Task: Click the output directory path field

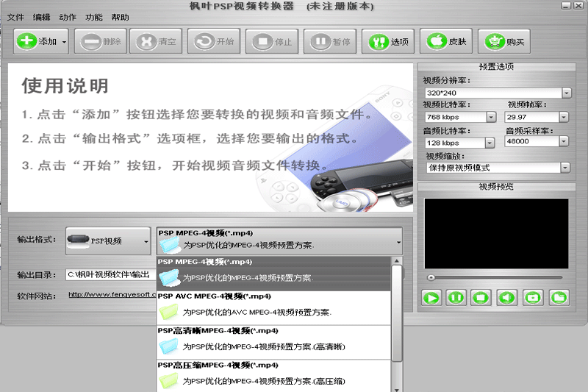Action: [111, 274]
